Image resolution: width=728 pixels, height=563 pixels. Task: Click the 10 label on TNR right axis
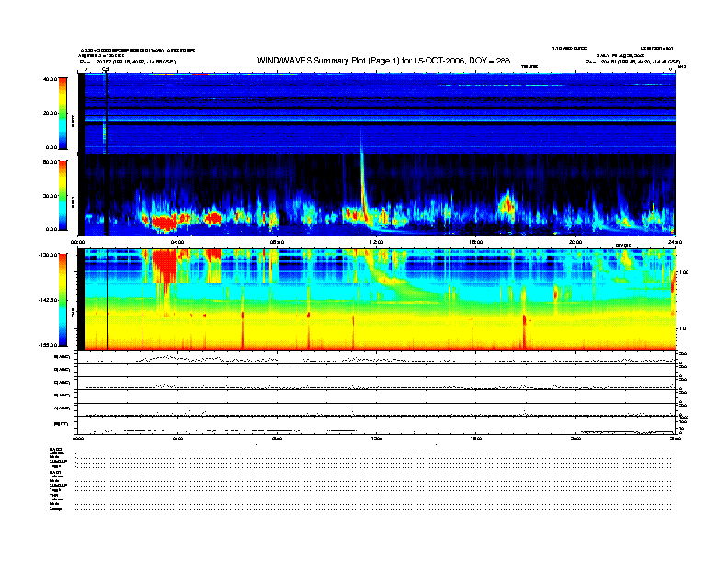point(682,329)
